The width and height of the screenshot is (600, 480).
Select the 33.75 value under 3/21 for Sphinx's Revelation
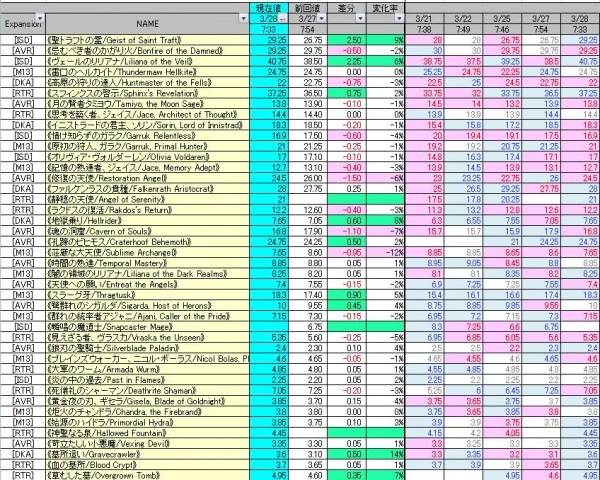coord(424,93)
